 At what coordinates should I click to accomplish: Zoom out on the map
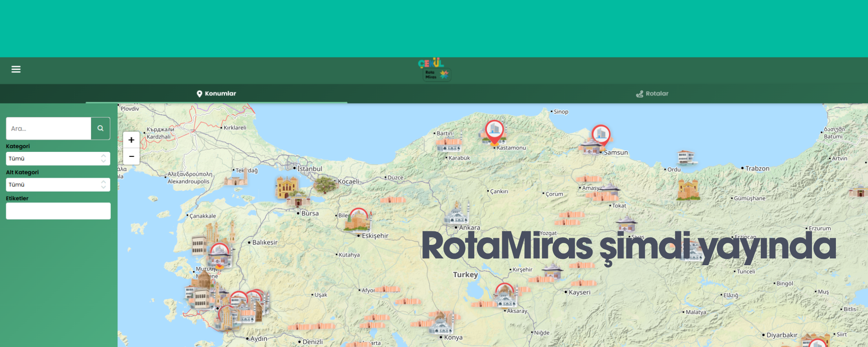click(131, 156)
